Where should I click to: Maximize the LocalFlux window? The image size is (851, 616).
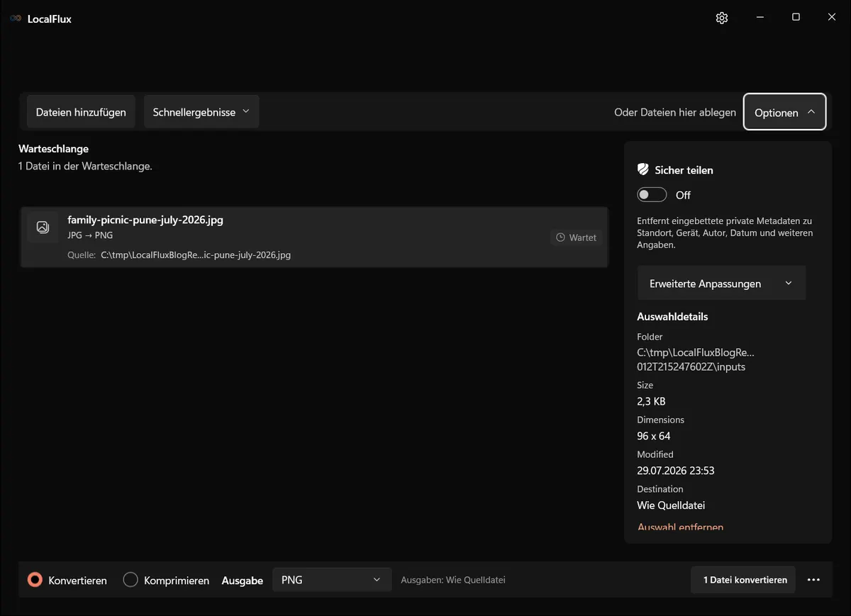[796, 18]
